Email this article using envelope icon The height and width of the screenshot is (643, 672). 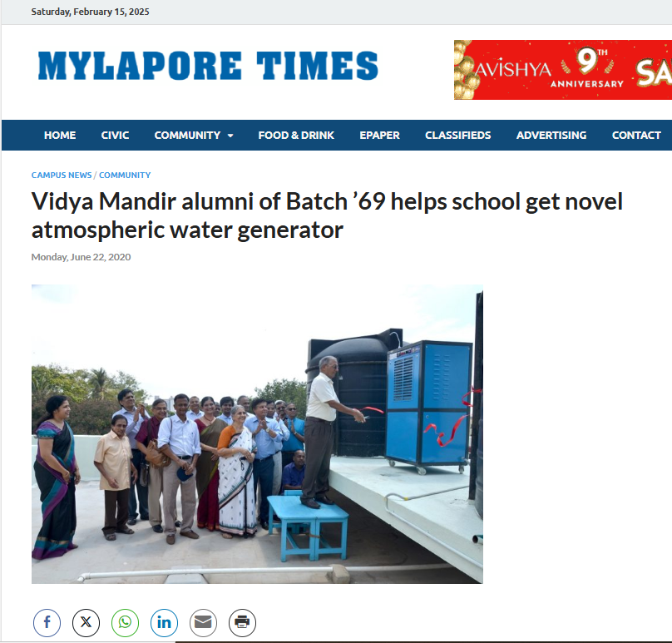pyautogui.click(x=203, y=622)
